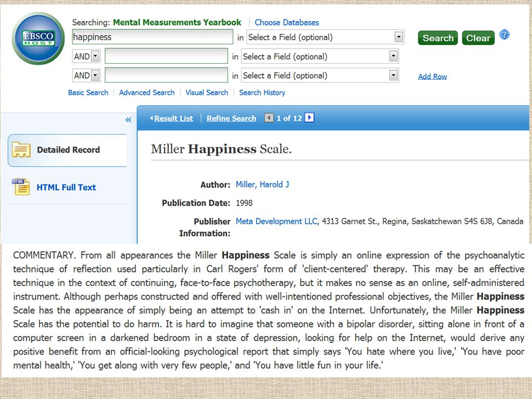The height and width of the screenshot is (399, 532).
Task: Click the HTML Full Text document icon
Action: pos(21,187)
